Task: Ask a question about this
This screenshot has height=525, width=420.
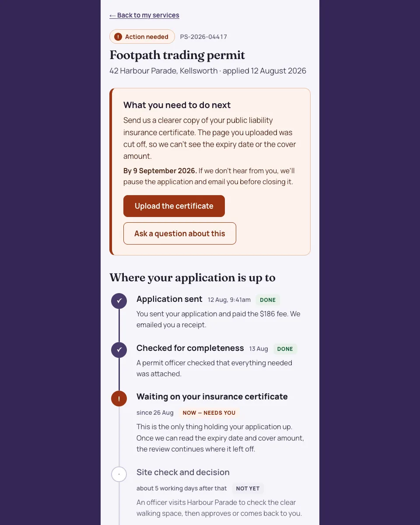Action: pos(180,234)
